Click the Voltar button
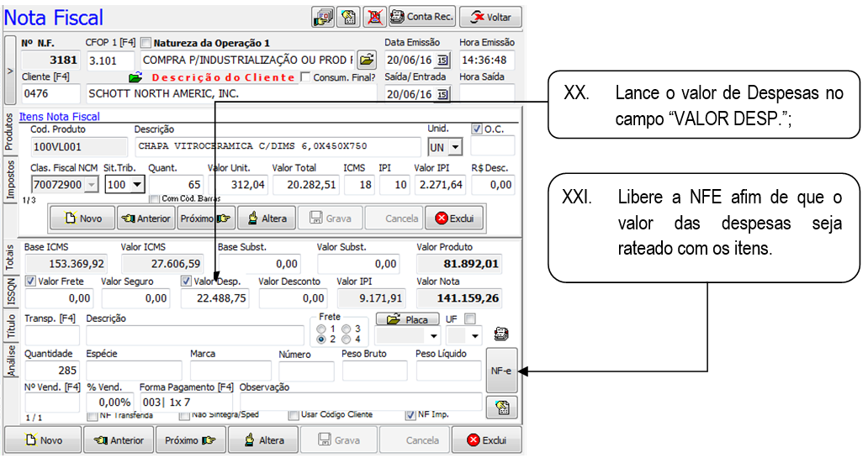 pos(490,17)
